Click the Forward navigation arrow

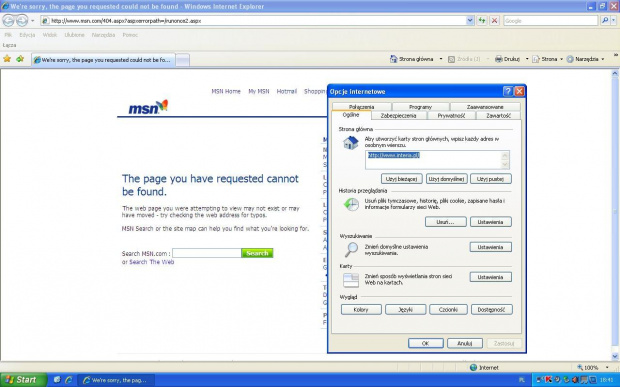coord(22,21)
